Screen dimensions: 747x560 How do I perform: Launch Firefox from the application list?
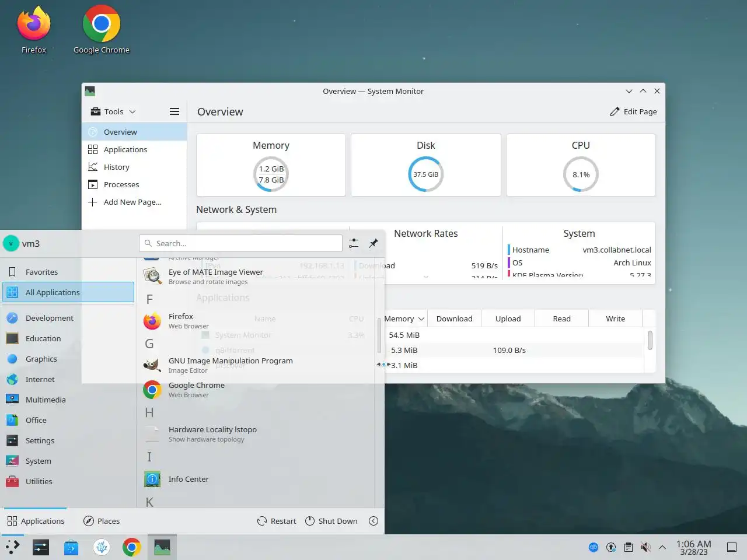[x=257, y=321]
